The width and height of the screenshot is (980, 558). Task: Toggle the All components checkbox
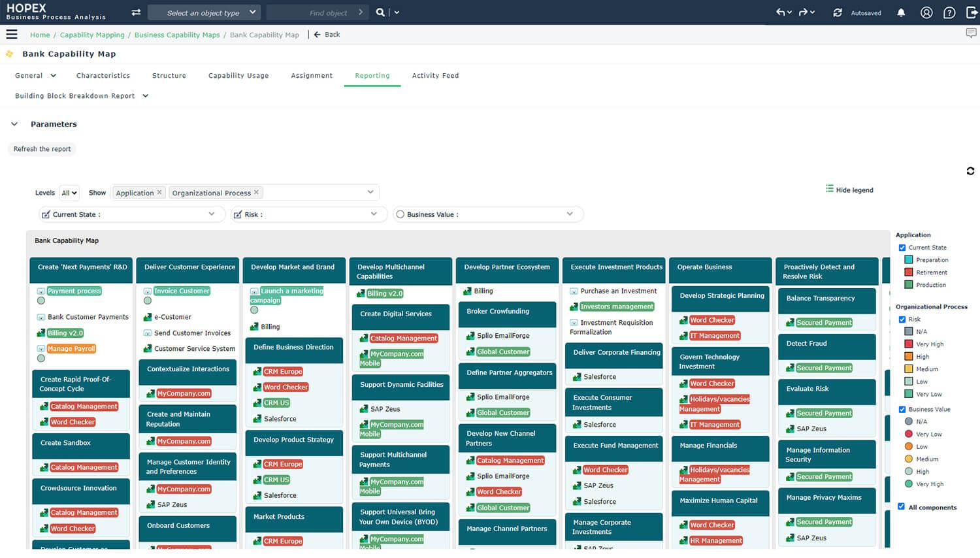click(x=902, y=506)
